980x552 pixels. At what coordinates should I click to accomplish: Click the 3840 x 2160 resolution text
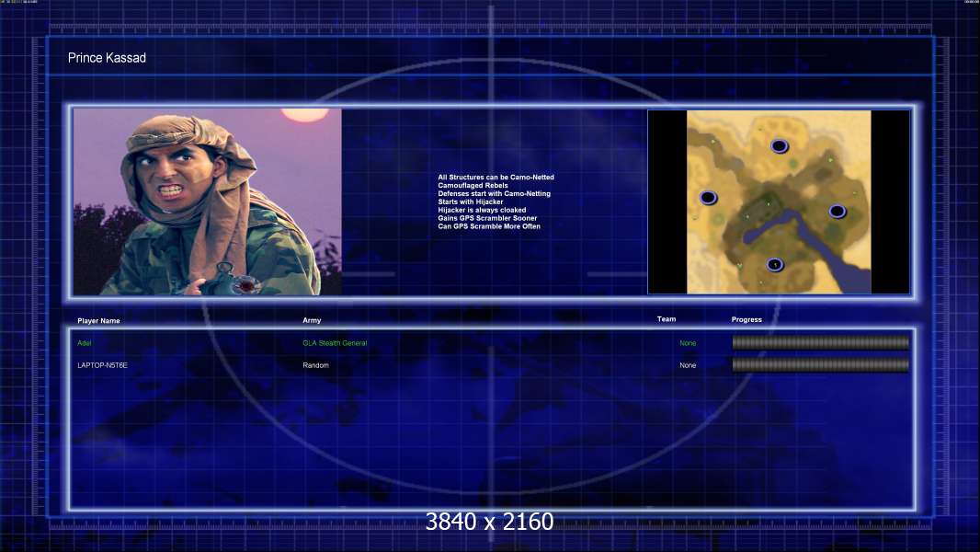point(489,522)
